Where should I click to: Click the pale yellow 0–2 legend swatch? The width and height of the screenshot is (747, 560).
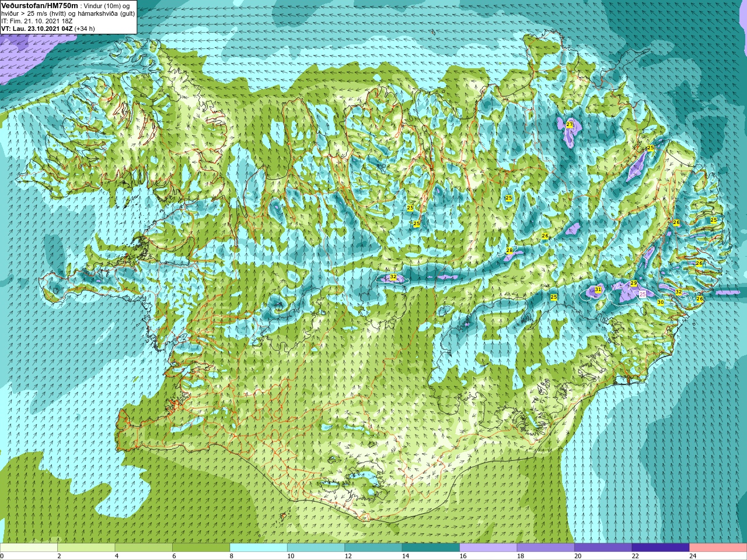29,547
